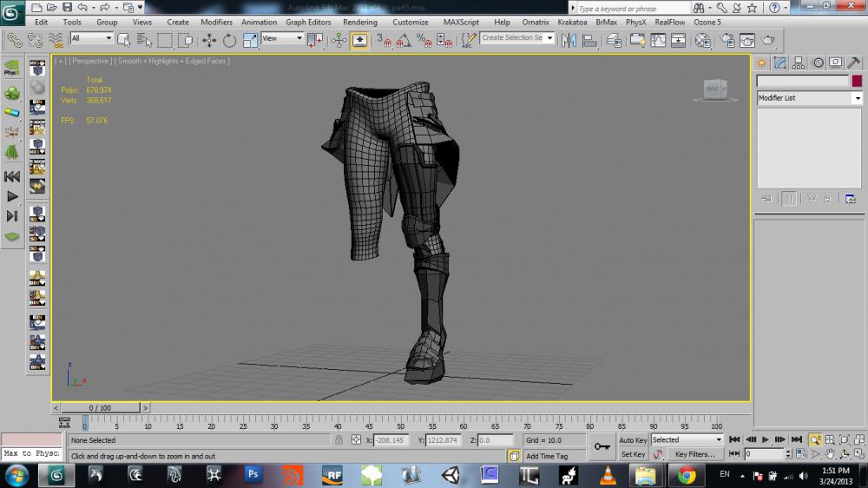Open the Modifiers menu
The image size is (868, 488).
(x=216, y=22)
